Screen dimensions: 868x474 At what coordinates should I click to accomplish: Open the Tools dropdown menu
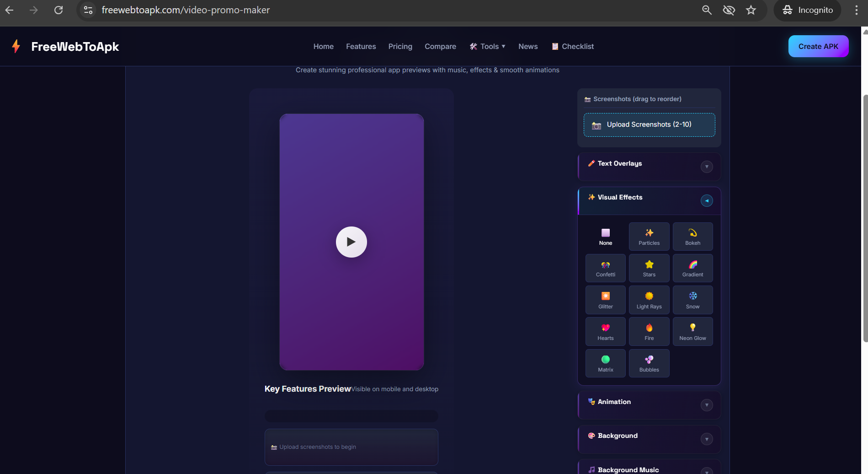pyautogui.click(x=487, y=46)
